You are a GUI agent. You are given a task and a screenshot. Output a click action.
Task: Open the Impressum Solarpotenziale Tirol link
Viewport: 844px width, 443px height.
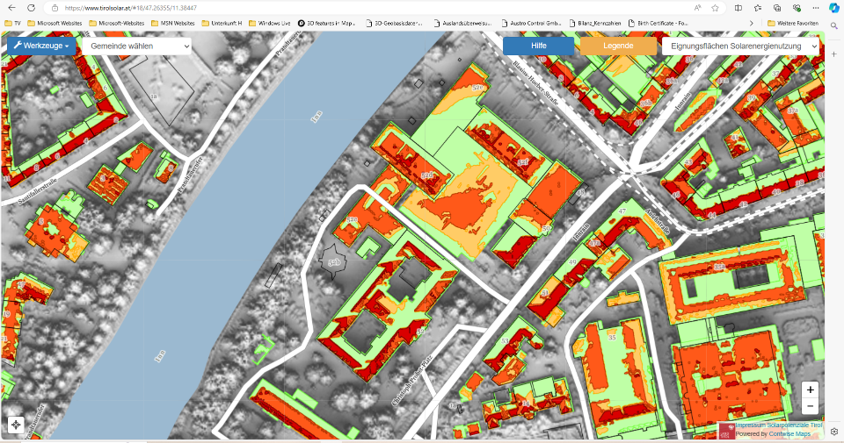point(779,425)
